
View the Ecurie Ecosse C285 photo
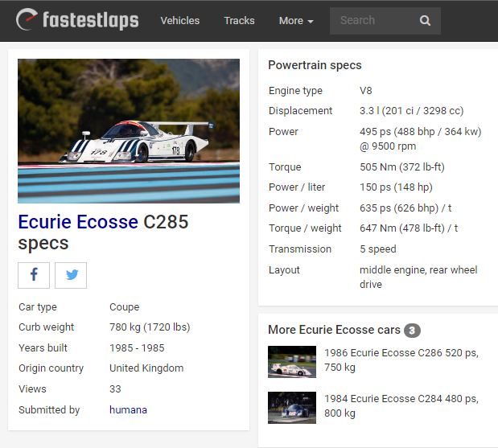click(x=129, y=131)
